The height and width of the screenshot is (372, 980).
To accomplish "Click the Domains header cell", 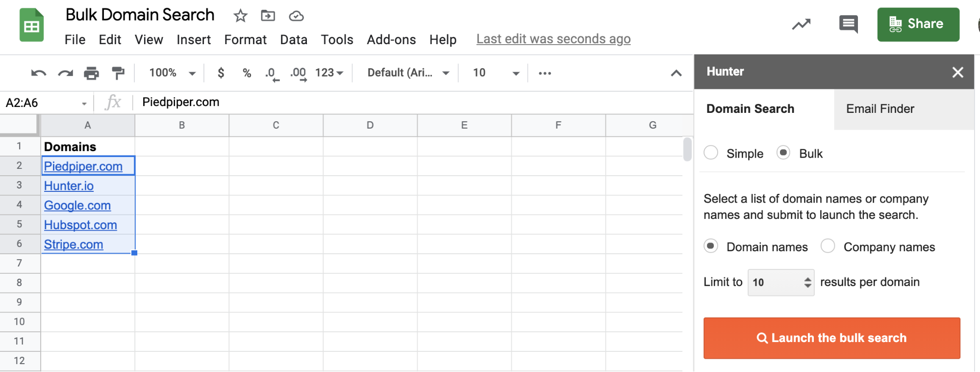I will pyautogui.click(x=88, y=146).
